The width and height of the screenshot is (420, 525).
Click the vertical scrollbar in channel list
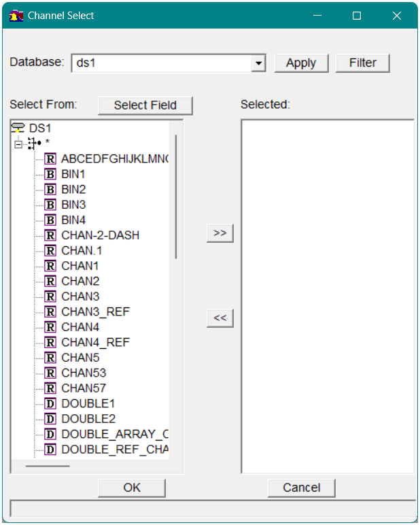(x=176, y=197)
